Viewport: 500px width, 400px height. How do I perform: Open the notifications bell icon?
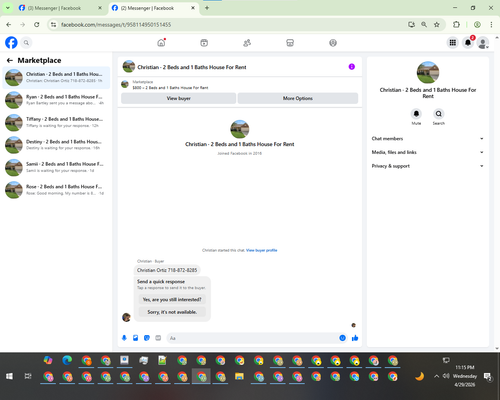[468, 43]
